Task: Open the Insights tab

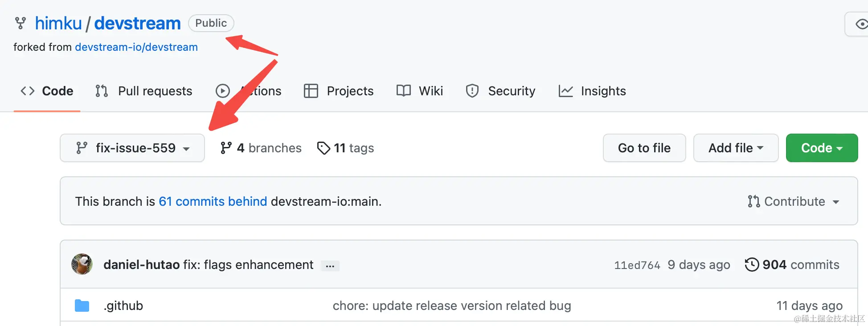Action: click(592, 91)
